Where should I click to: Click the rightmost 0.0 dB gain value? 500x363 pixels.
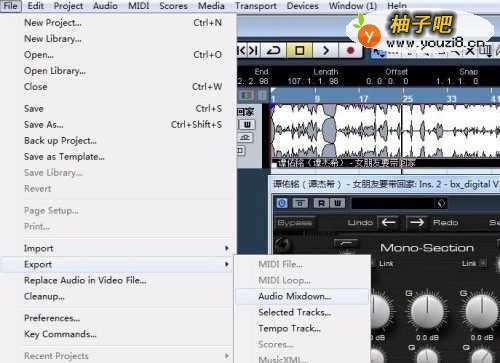coord(482,338)
